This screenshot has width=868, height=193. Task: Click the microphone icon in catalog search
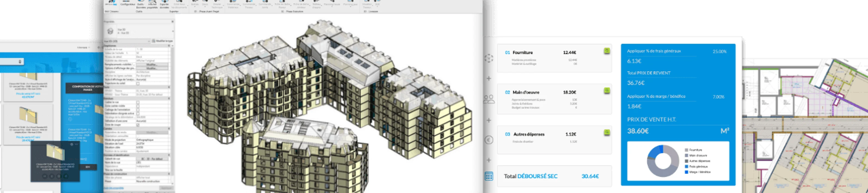point(20,62)
